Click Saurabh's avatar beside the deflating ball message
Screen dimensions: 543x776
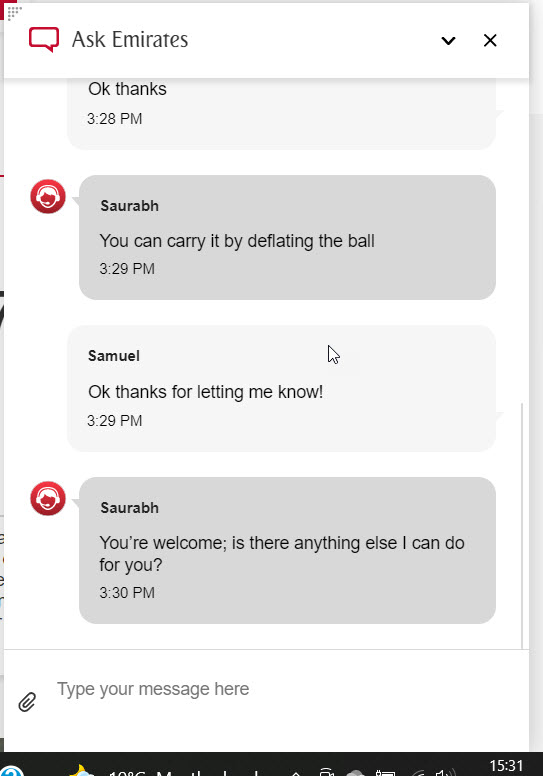point(48,196)
